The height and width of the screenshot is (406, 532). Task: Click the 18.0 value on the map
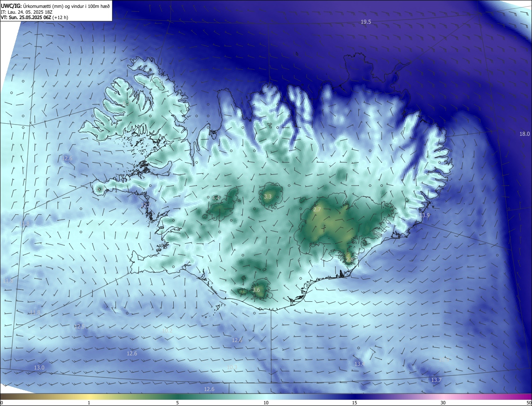(525, 134)
